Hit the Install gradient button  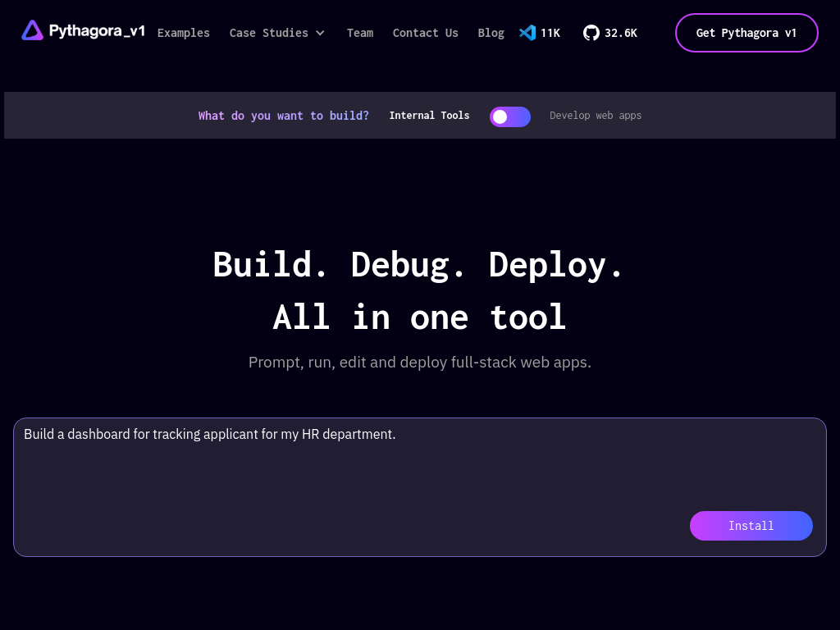751,526
